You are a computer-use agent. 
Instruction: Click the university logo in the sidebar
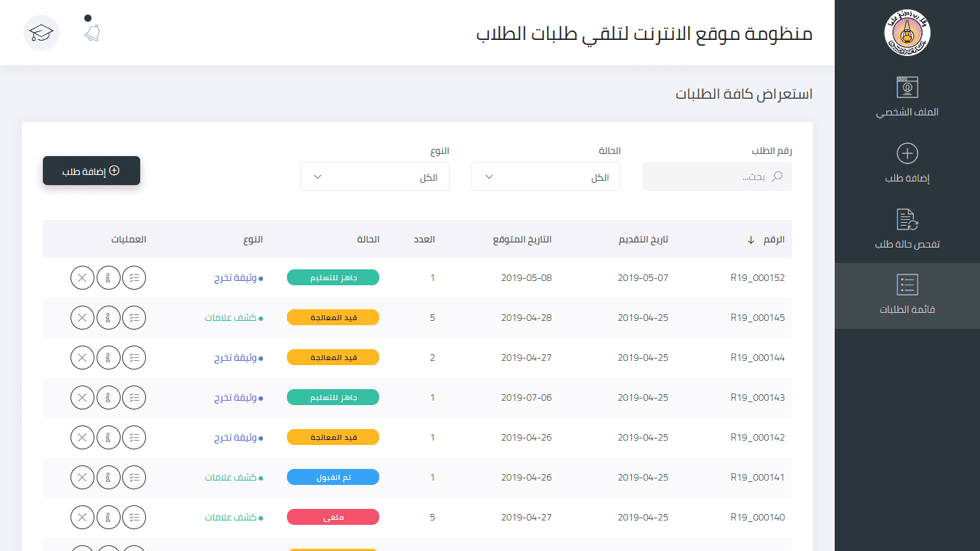click(x=907, y=32)
